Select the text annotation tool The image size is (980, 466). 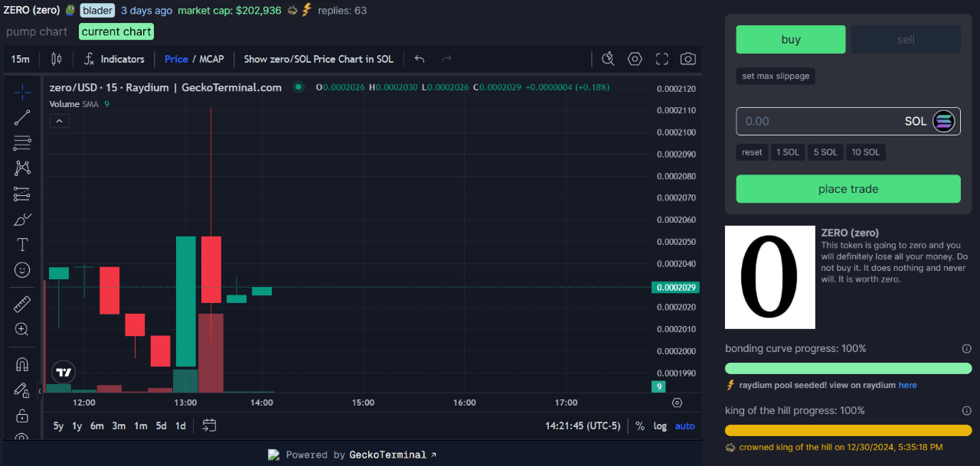(22, 245)
